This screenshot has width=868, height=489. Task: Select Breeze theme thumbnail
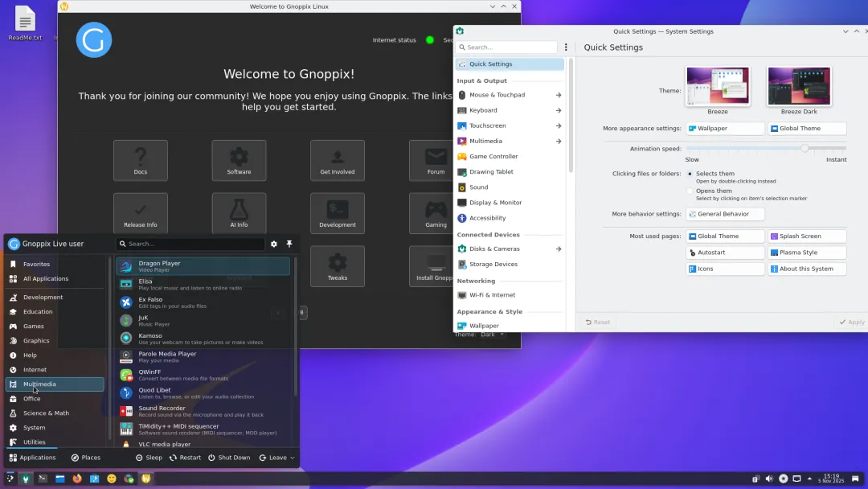718,86
